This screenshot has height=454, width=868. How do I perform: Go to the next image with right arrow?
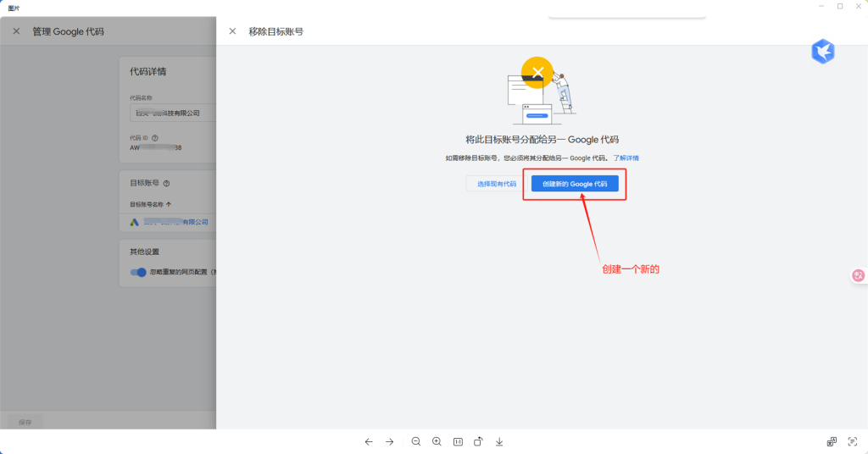tap(390, 442)
